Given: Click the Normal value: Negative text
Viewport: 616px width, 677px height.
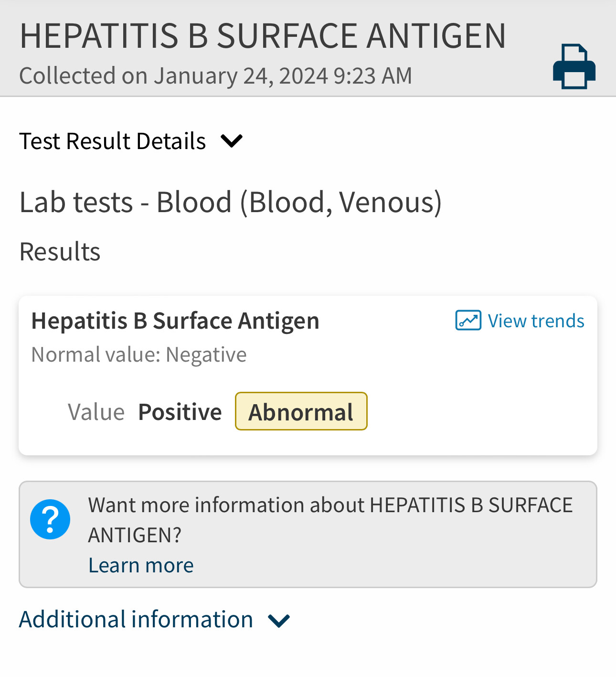Looking at the screenshot, I should tap(139, 355).
